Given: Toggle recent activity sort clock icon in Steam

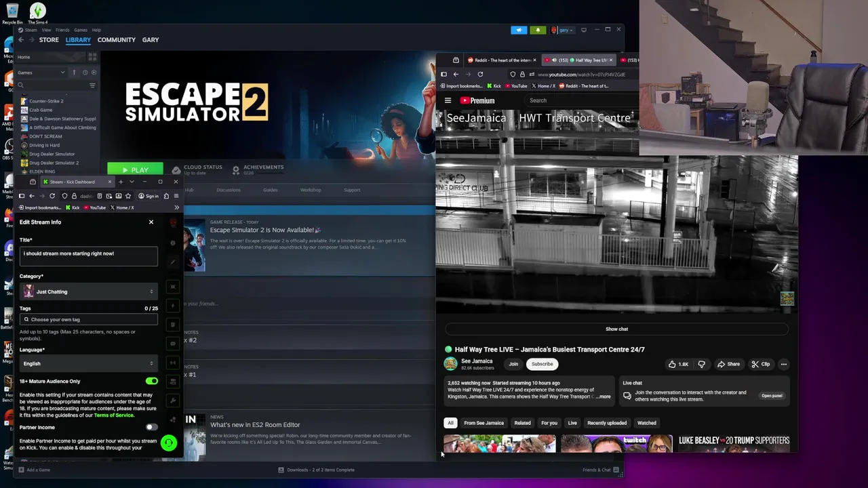Looking at the screenshot, I should pyautogui.click(x=85, y=73).
